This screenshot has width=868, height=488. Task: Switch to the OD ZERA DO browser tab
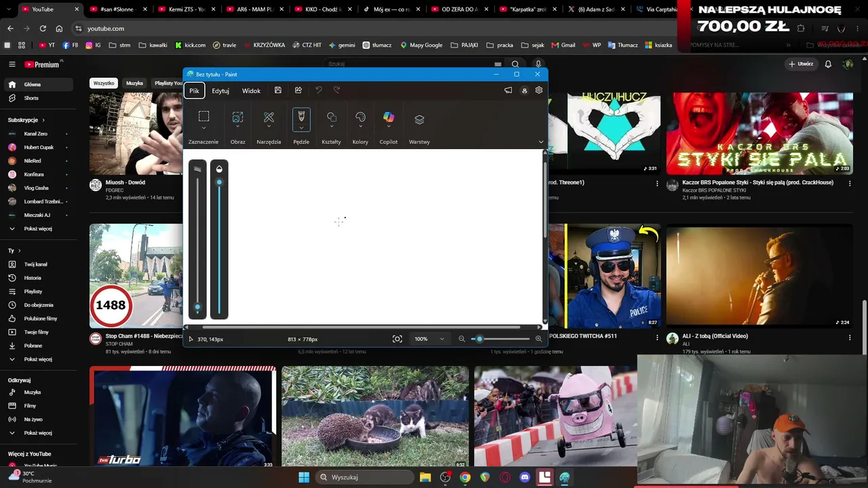pyautogui.click(x=457, y=9)
